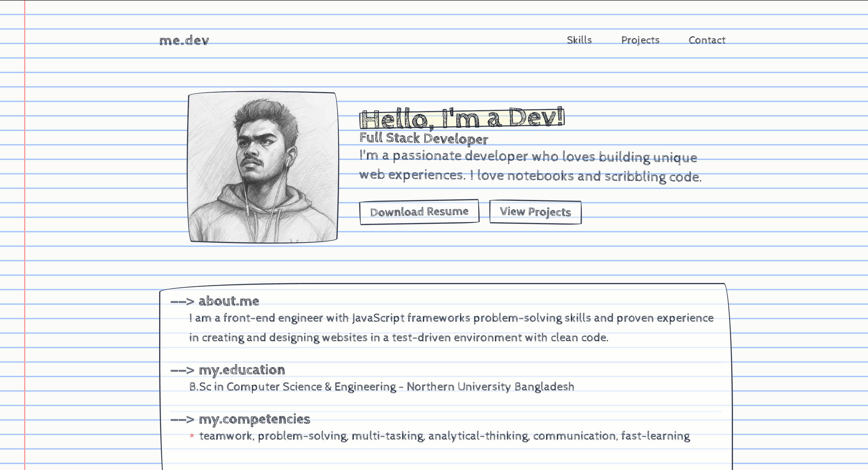The width and height of the screenshot is (868, 470).
Task: Click the teamwork competencies list text
Action: pyautogui.click(x=444, y=436)
